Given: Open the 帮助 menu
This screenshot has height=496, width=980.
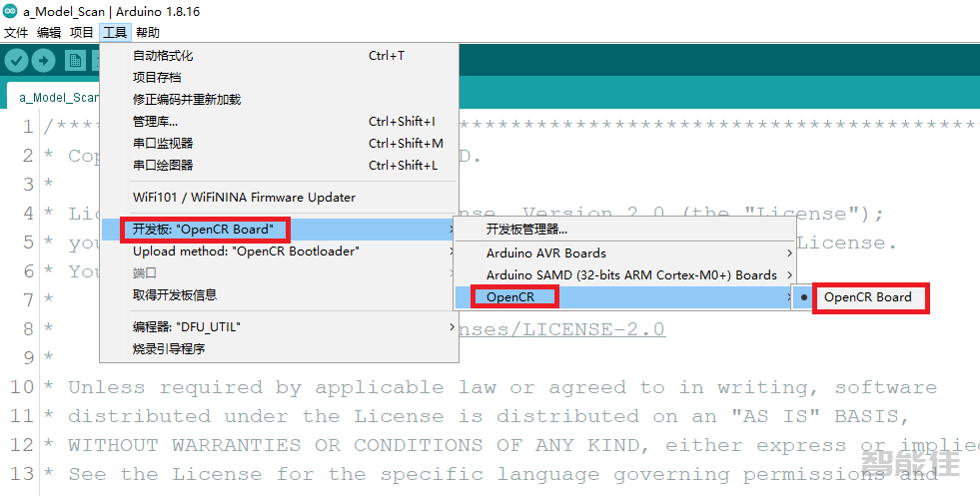Looking at the screenshot, I should (147, 33).
